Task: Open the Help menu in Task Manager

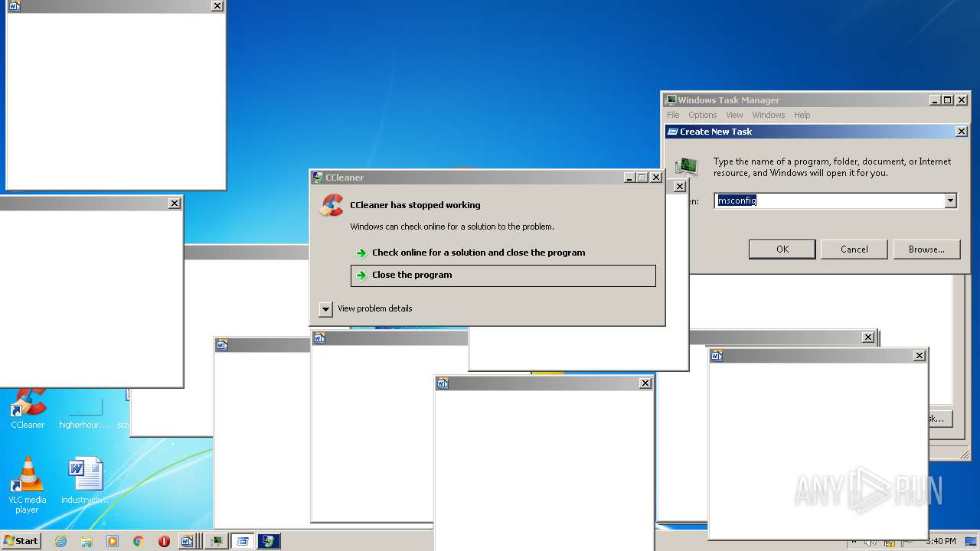Action: (x=802, y=115)
